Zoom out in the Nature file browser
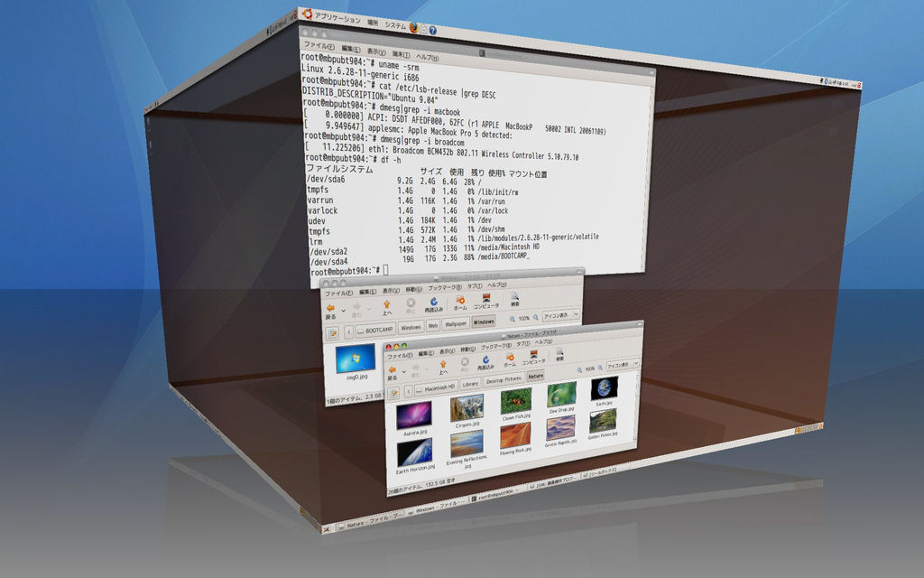Viewport: 924px width, 578px height. click(x=579, y=370)
